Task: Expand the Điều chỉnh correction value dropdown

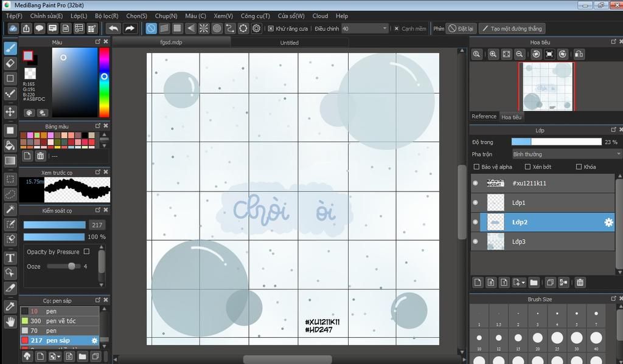Action: point(385,29)
